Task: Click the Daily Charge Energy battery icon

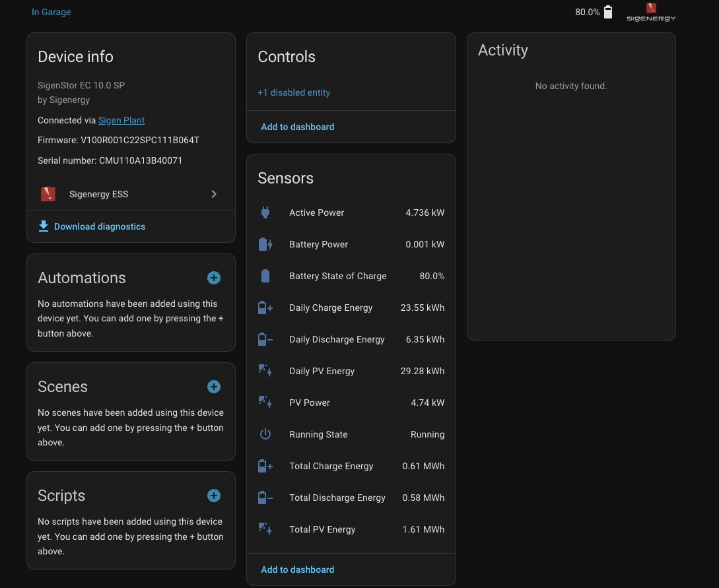Action: tap(265, 308)
